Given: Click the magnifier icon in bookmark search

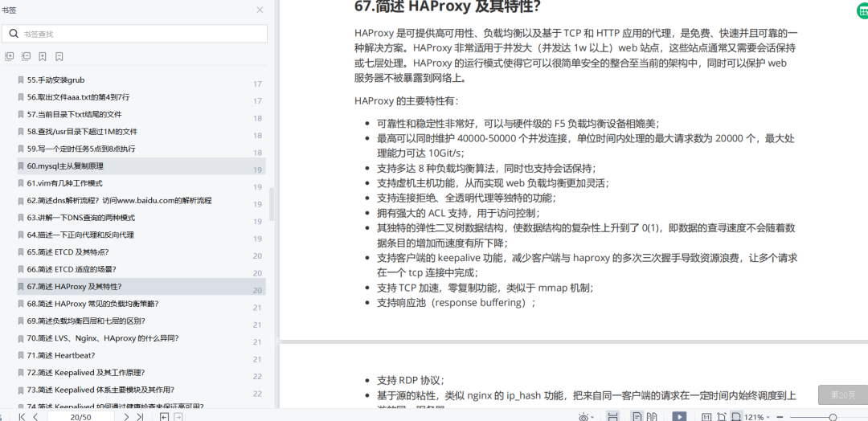Looking at the screenshot, I should [x=14, y=34].
